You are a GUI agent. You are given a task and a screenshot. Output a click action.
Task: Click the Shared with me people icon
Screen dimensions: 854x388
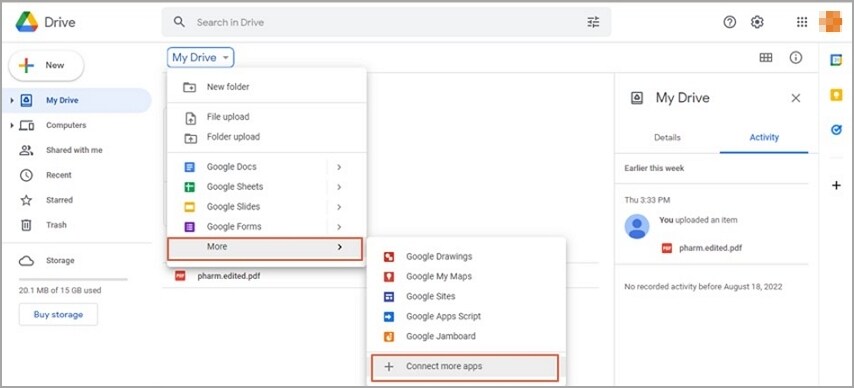26,150
